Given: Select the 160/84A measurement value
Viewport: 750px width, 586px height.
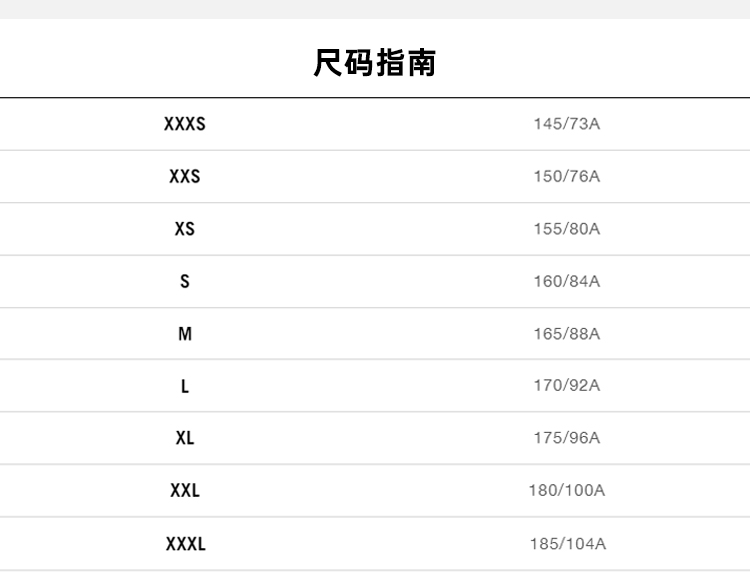Looking at the screenshot, I should coord(567,281).
